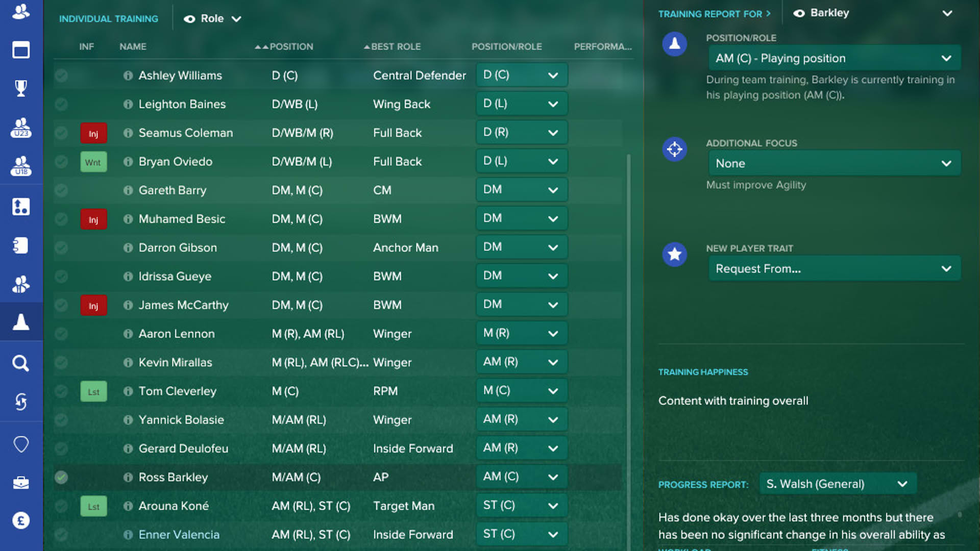The height and width of the screenshot is (551, 980).
Task: Click Training Report For link
Action: pyautogui.click(x=714, y=14)
